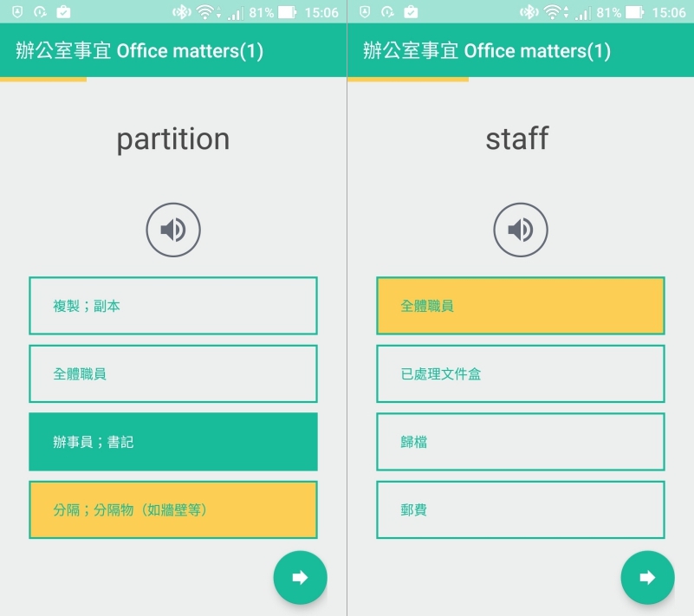
Task: Tap the next arrow on the partition screen
Action: [300, 577]
